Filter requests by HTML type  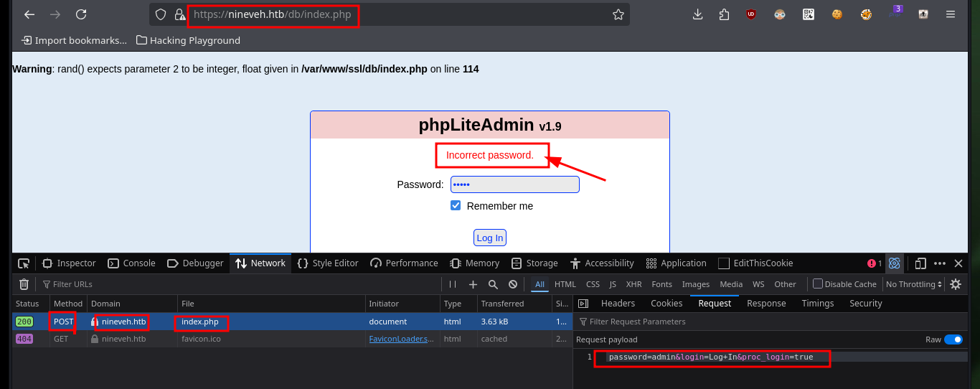click(565, 284)
